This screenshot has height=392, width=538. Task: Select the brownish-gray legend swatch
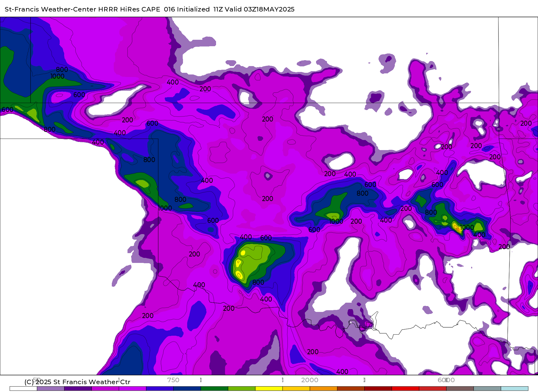pyautogui.click(x=460, y=389)
